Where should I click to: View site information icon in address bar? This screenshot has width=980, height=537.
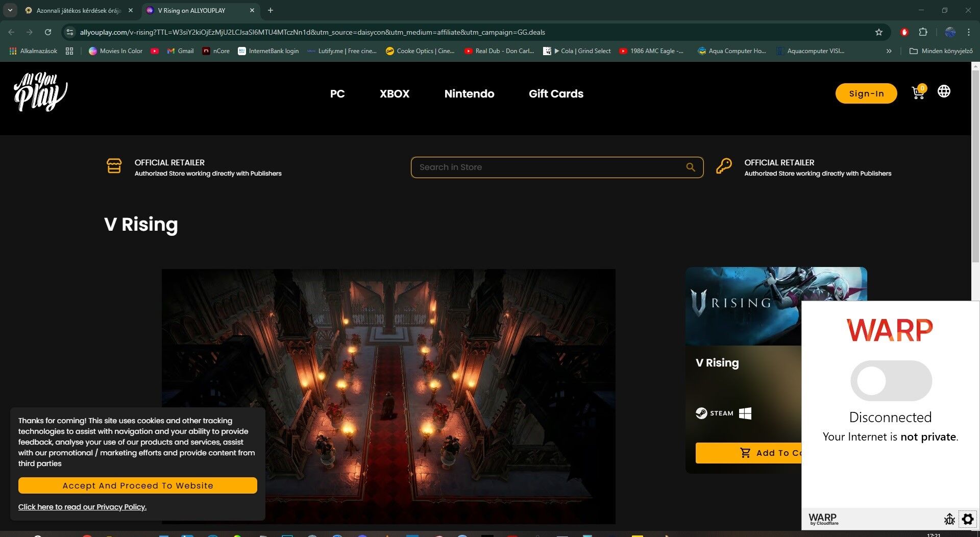pyautogui.click(x=70, y=32)
